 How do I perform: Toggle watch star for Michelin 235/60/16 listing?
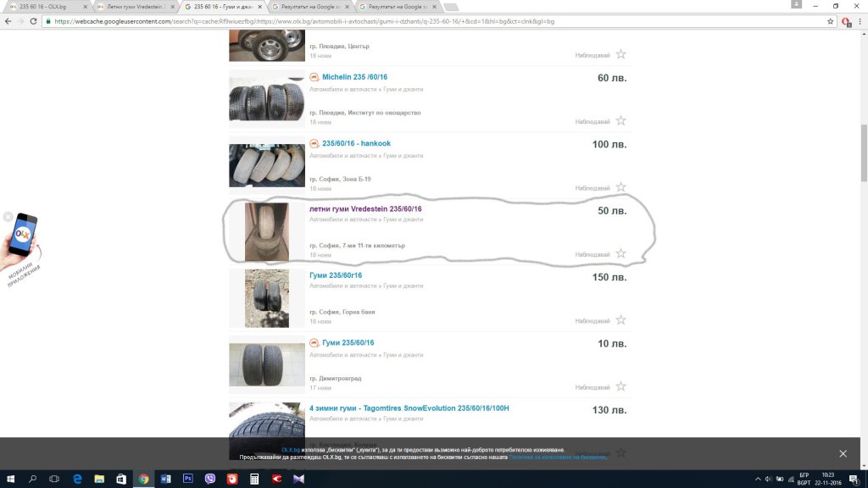point(620,120)
